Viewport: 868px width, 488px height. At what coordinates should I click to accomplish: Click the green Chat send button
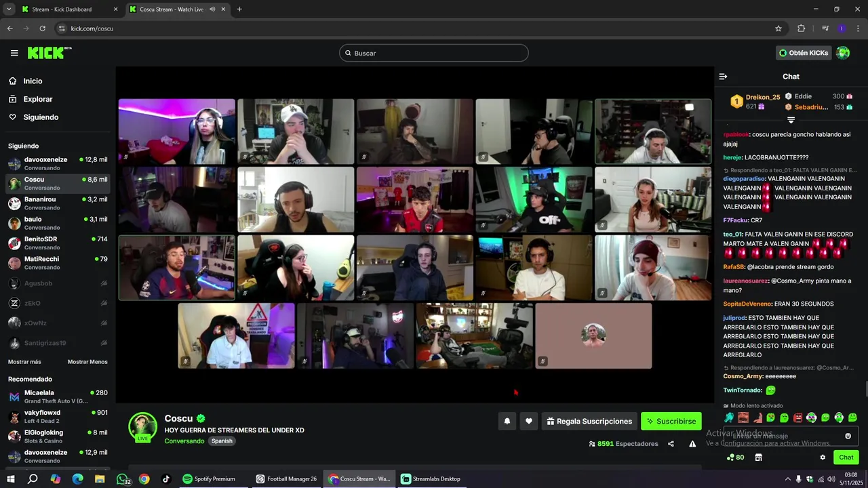pyautogui.click(x=846, y=457)
